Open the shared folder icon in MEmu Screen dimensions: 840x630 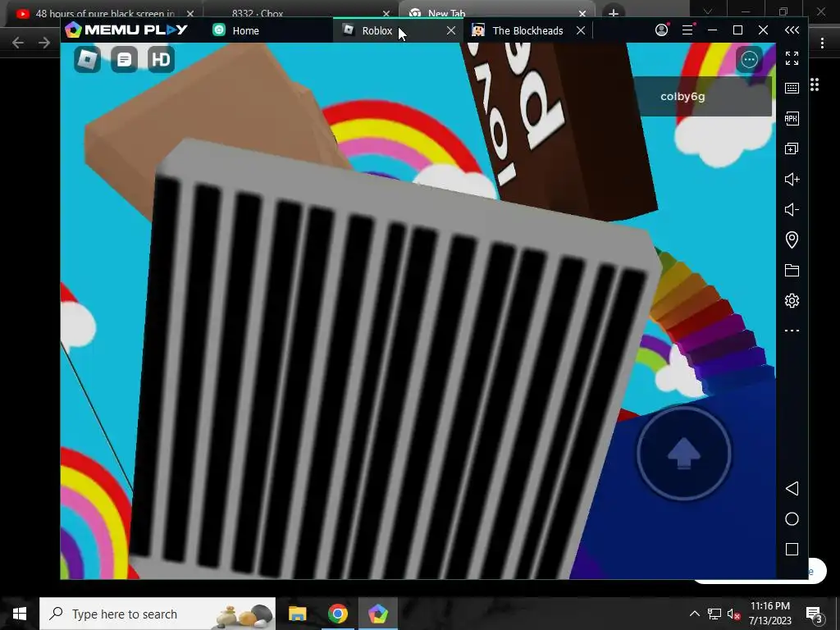tap(792, 270)
